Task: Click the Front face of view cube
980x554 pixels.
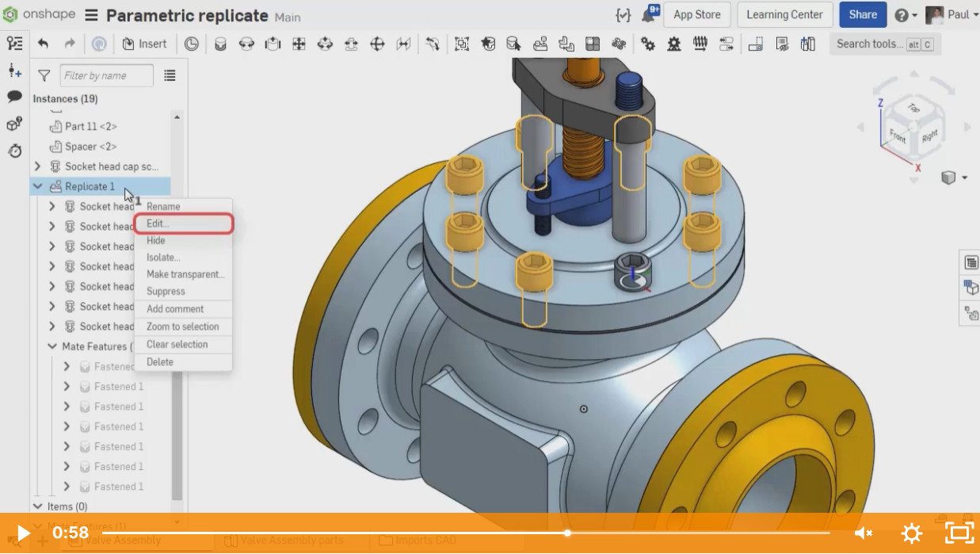Action: (898, 136)
